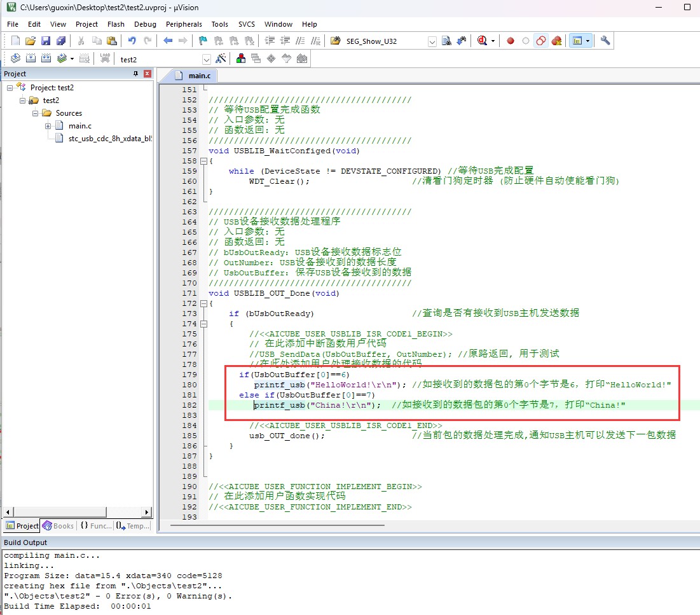The image size is (700, 615).
Task: Select the Project tab at panel bottom
Action: tap(22, 526)
